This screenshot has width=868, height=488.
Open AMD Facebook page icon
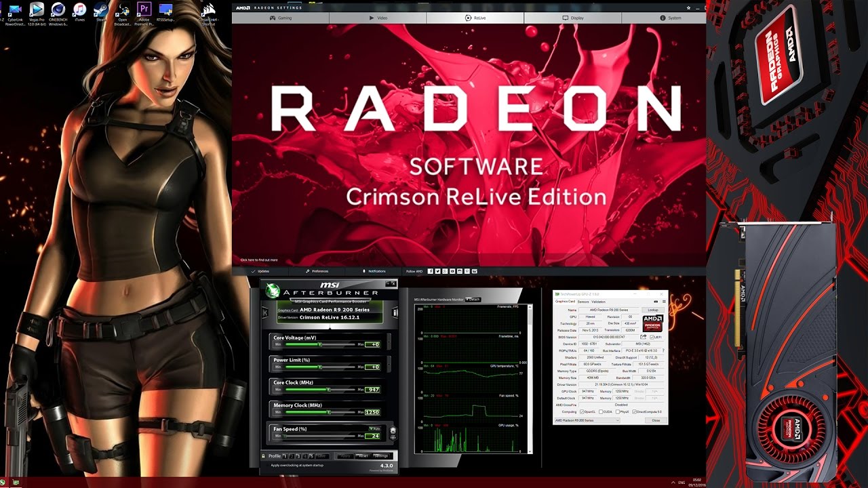[x=431, y=271]
